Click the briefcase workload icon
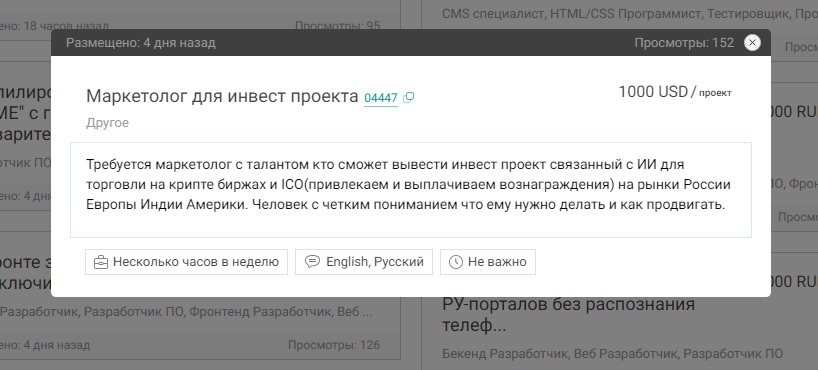Image resolution: width=818 pixels, height=370 pixels. (101, 262)
